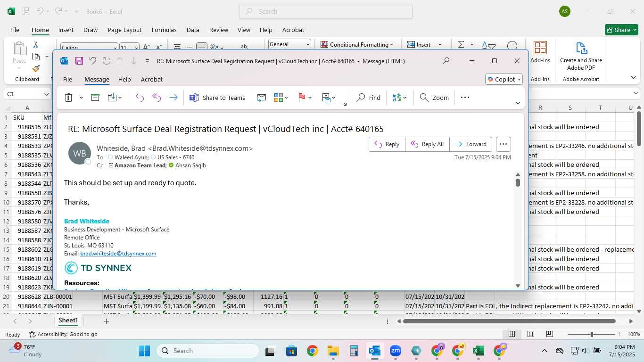
Task: Open Calculator from the taskbar
Action: point(354,351)
